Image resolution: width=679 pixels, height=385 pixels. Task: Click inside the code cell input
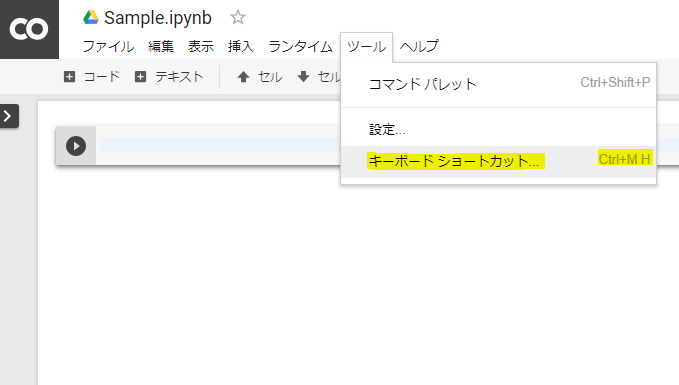tap(220, 146)
